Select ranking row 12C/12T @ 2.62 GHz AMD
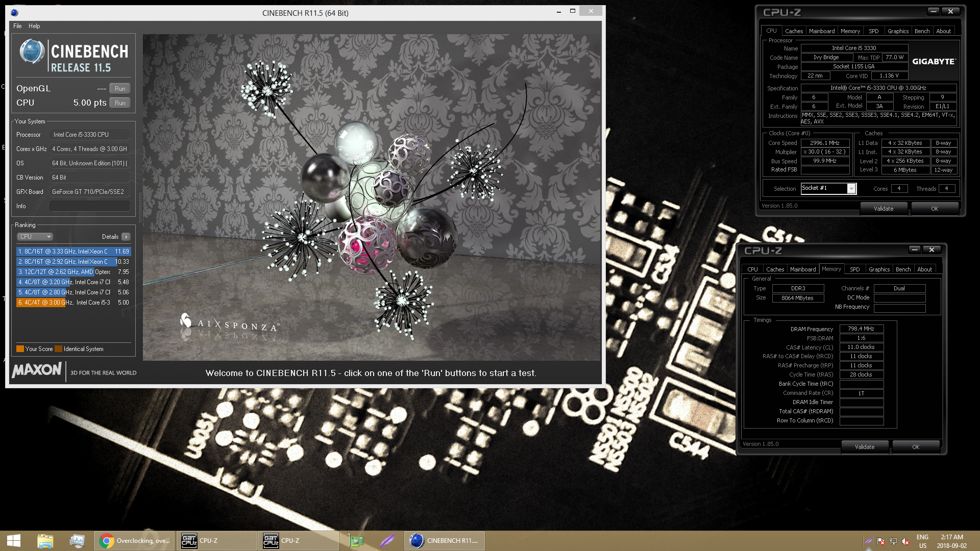980x551 pixels. point(73,272)
